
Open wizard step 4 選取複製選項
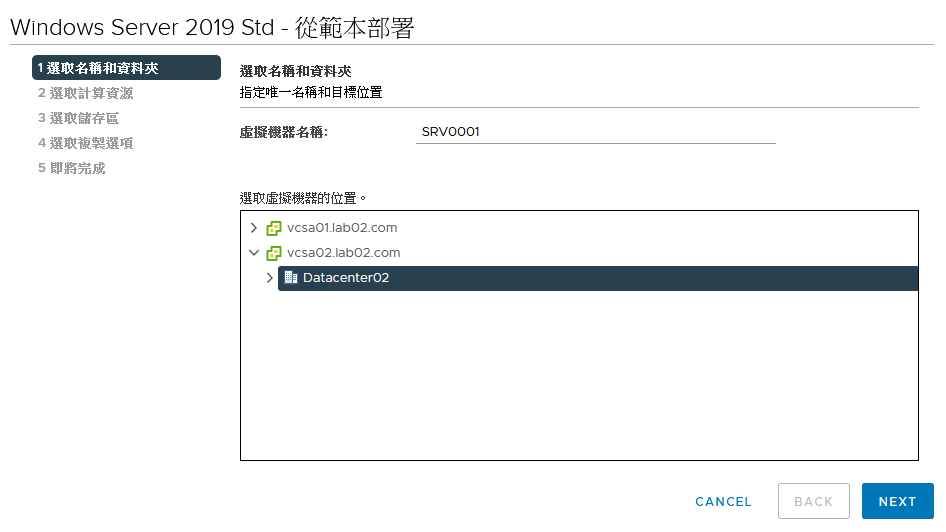tap(85, 143)
